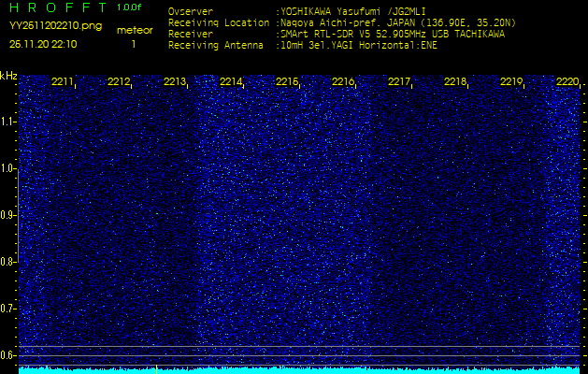Click the 0.9 kHz axis label
Screen dimensions: 588x374
(x=7, y=215)
